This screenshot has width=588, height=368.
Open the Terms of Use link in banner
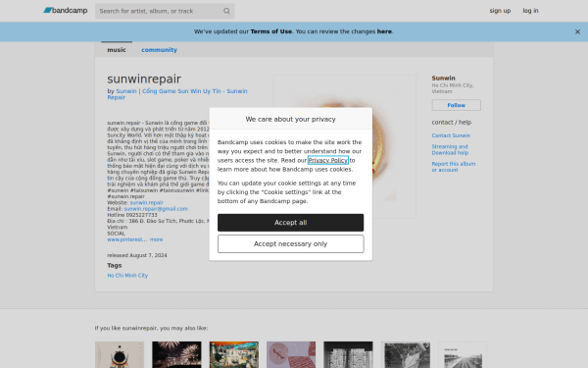pos(271,31)
